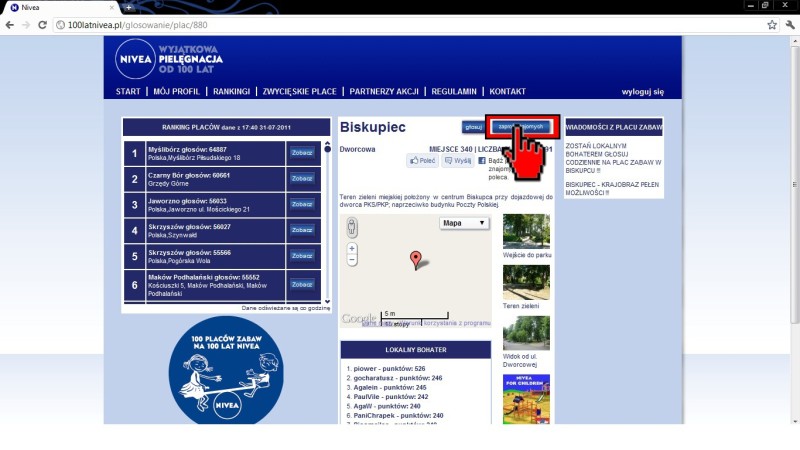Click hero entry Agalein - punktów: 245
This screenshot has height=450, width=800.
click(390, 387)
